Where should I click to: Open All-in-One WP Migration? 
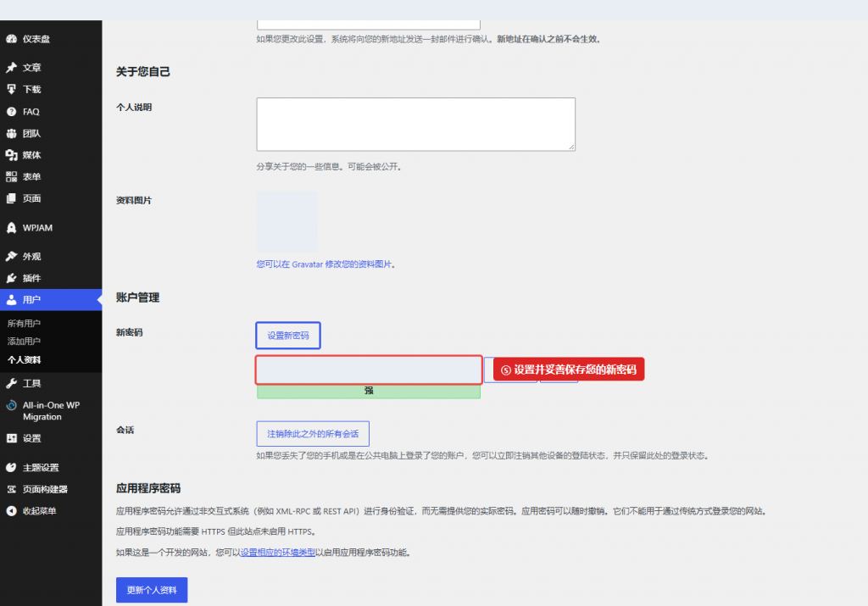click(51, 411)
